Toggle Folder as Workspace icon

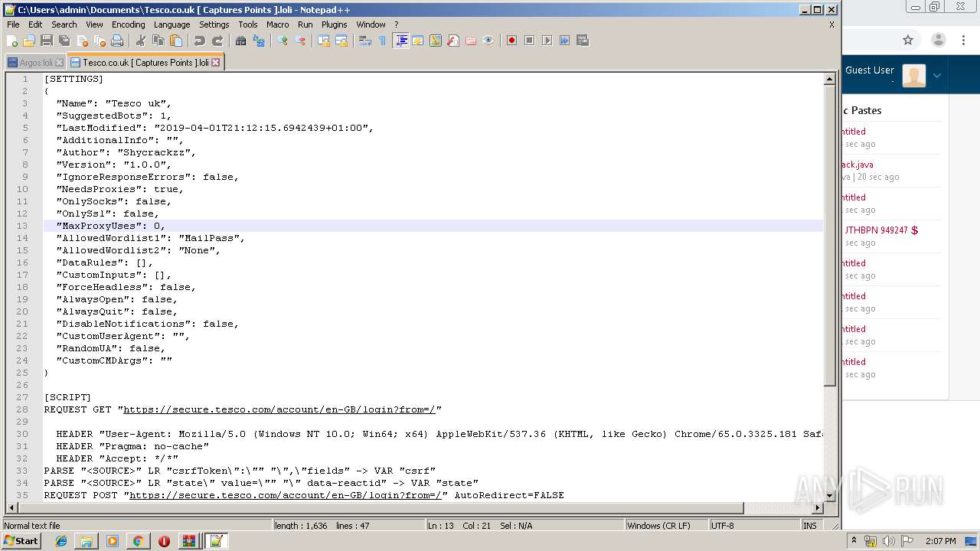[x=471, y=41]
